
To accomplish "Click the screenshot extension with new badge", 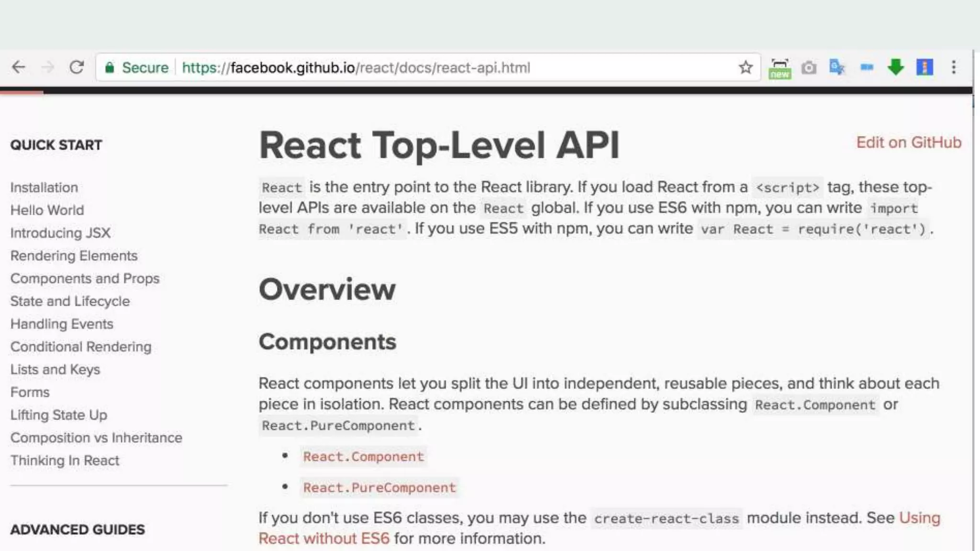I will tap(780, 68).
